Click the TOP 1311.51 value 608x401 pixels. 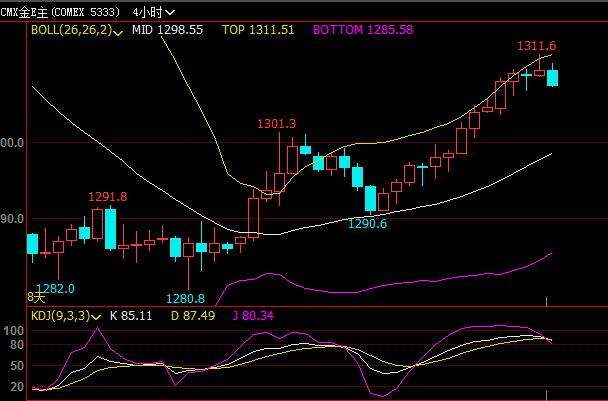coord(258,30)
